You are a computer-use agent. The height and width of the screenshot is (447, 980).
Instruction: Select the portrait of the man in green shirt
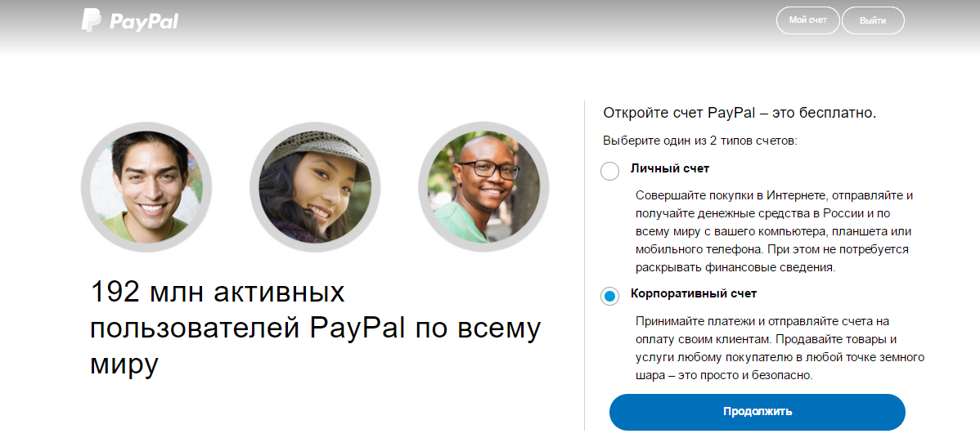point(146,187)
